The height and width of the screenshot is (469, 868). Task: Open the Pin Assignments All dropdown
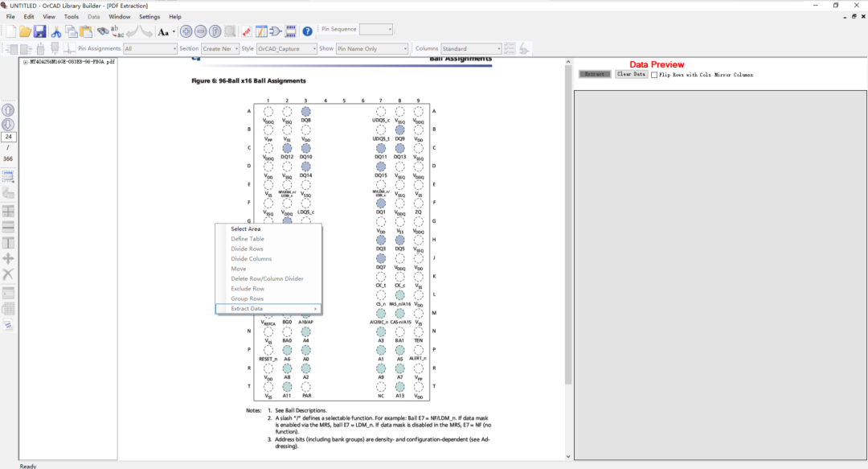pos(150,49)
